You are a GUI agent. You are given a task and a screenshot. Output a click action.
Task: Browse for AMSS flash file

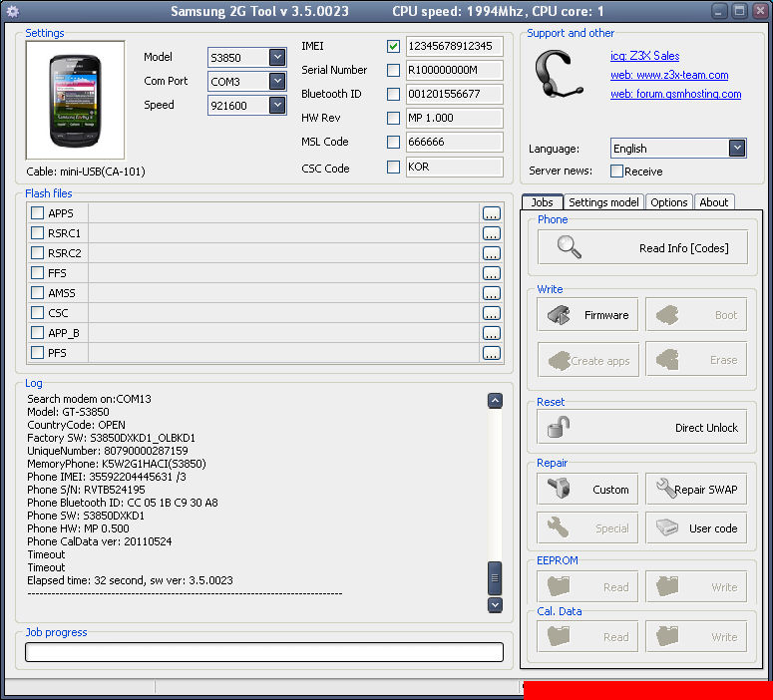(x=492, y=293)
